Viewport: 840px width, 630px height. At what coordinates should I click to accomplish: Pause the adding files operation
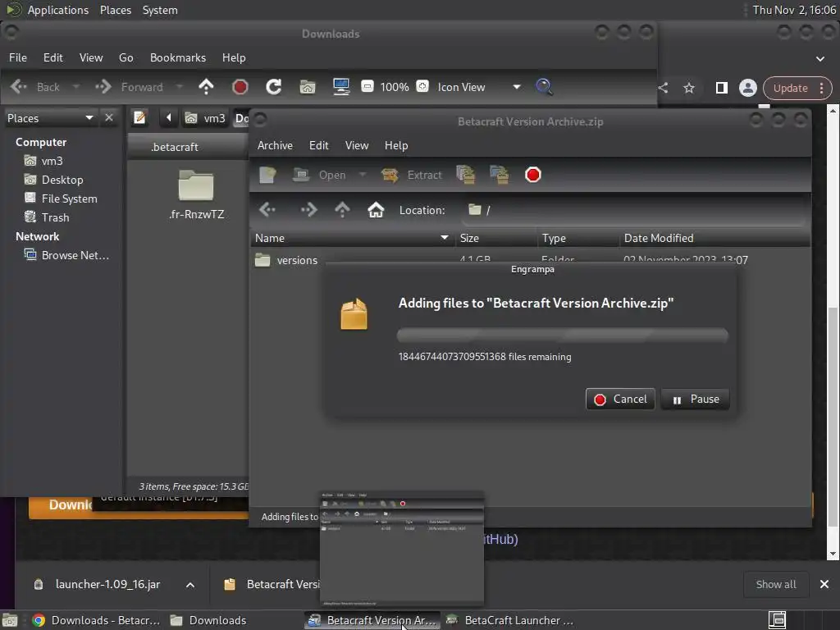[x=696, y=399]
